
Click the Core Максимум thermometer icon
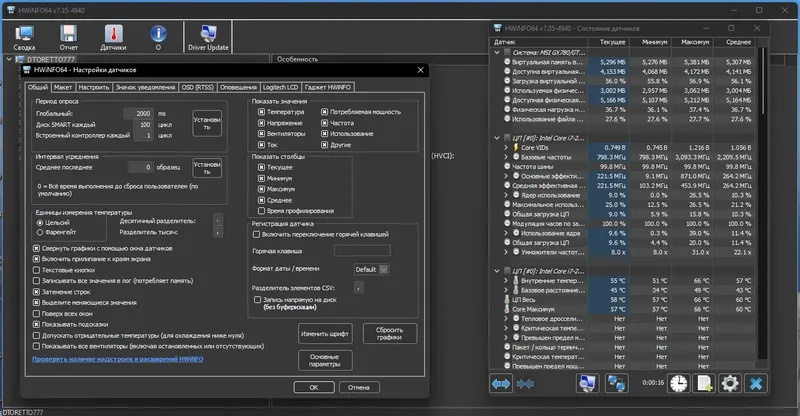coord(507,309)
